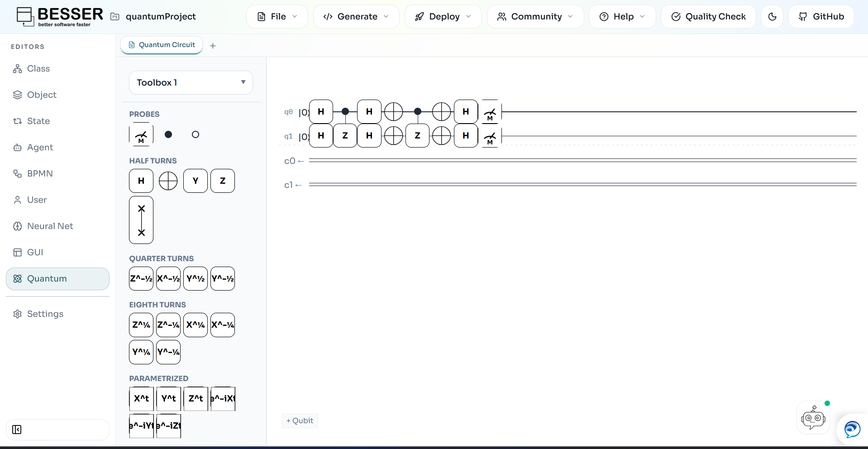Image resolution: width=868 pixels, height=449 pixels.
Task: Pick the Z gate in Half Turns
Action: 223,181
